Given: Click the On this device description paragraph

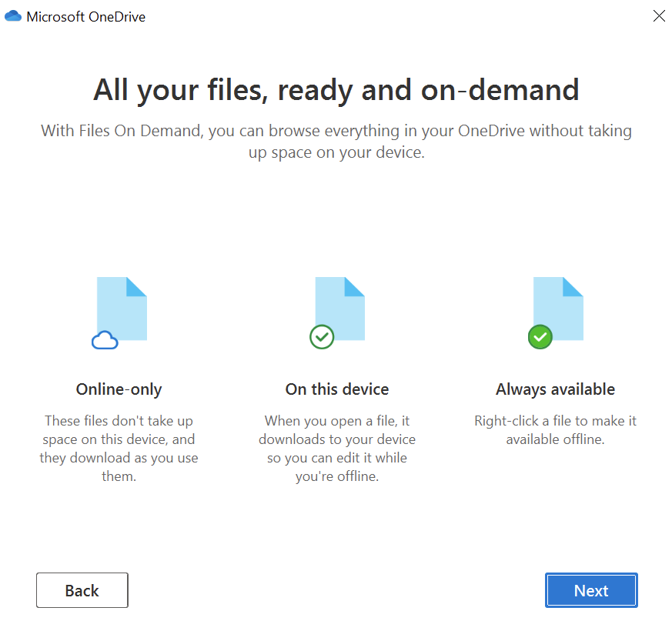Looking at the screenshot, I should (x=337, y=449).
